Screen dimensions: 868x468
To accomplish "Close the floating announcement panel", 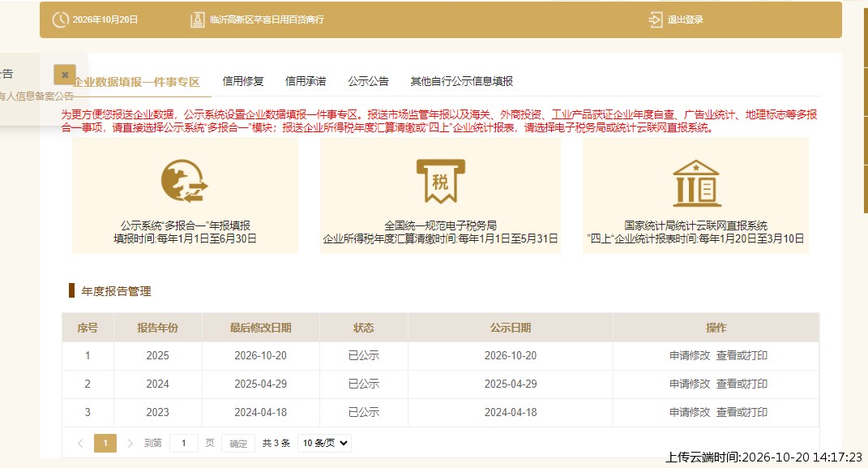I will point(65,75).
